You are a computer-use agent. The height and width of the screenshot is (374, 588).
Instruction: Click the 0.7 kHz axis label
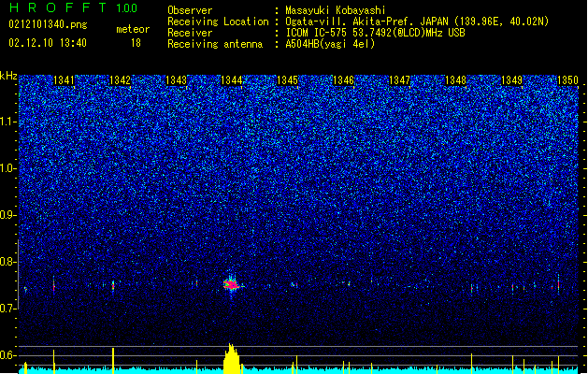7,309
